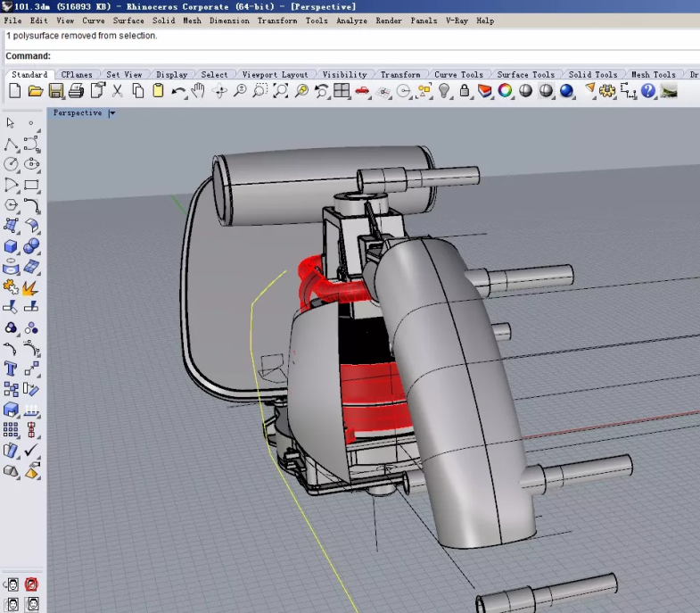The image size is (700, 613).
Task: Switch to the Curve Tools tab
Action: [x=458, y=75]
